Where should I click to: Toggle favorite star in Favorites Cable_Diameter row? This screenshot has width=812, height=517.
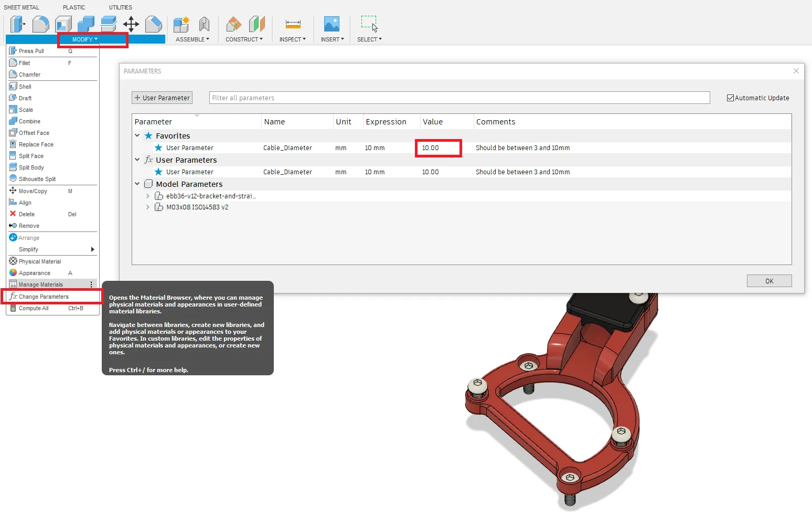(x=158, y=148)
